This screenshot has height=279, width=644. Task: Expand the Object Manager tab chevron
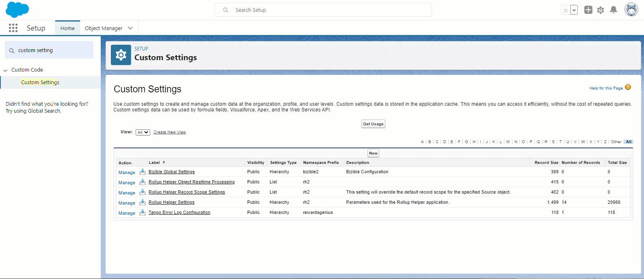(x=130, y=28)
